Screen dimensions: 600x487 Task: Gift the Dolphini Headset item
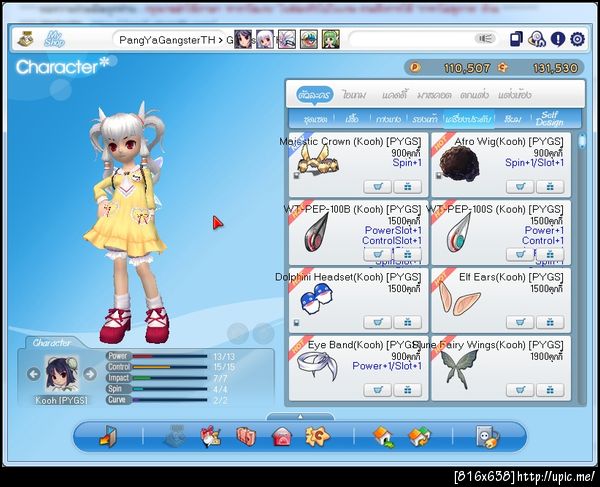point(408,322)
